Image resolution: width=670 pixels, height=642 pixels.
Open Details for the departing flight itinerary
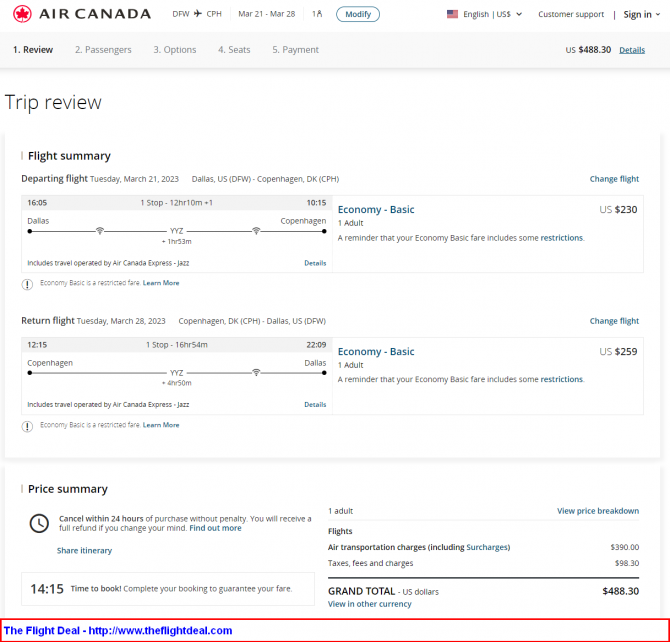pyautogui.click(x=315, y=263)
